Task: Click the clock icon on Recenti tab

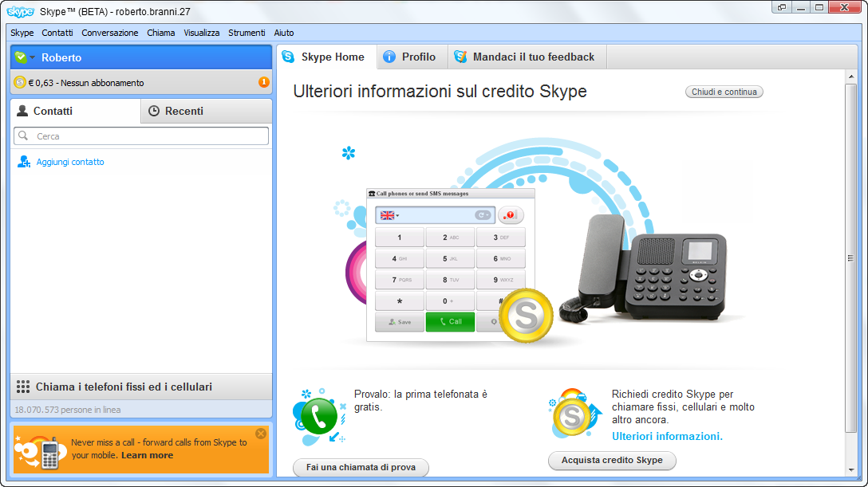Action: [x=154, y=111]
